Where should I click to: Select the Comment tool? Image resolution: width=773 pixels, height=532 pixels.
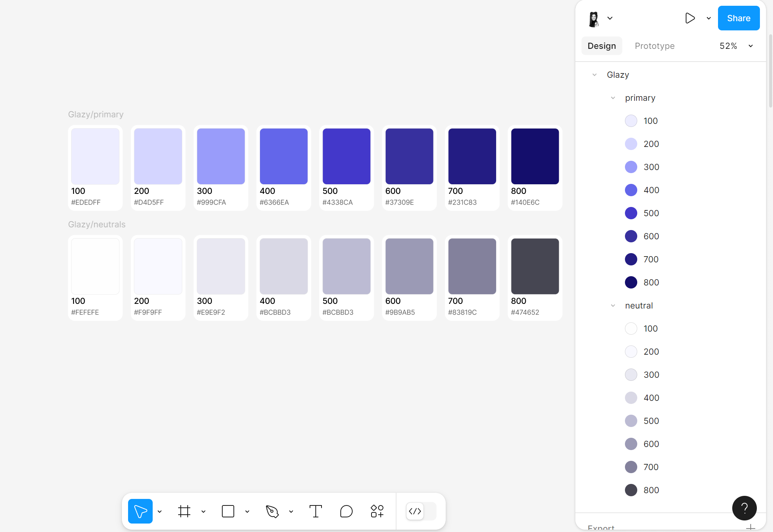[346, 511]
